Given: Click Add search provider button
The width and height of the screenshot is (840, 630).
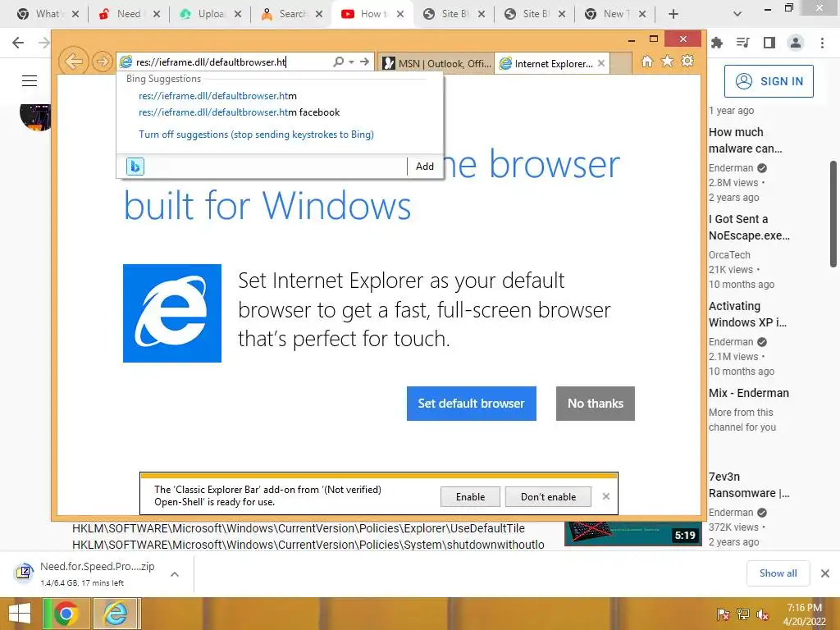Looking at the screenshot, I should [x=424, y=167].
